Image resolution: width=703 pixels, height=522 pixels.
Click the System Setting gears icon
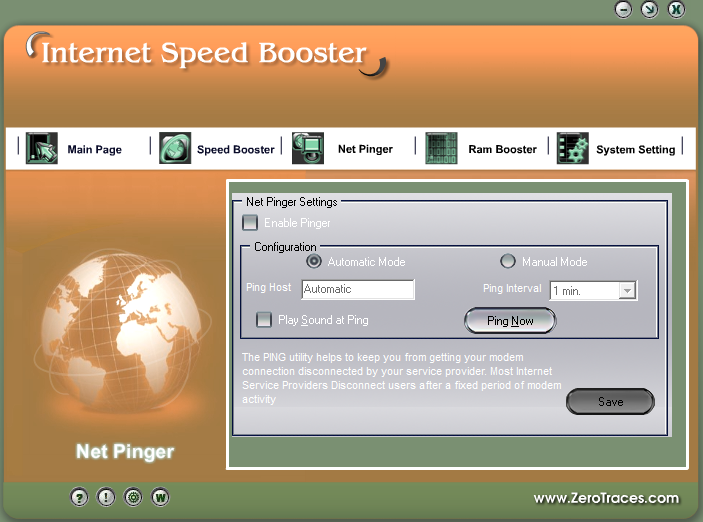click(x=573, y=148)
